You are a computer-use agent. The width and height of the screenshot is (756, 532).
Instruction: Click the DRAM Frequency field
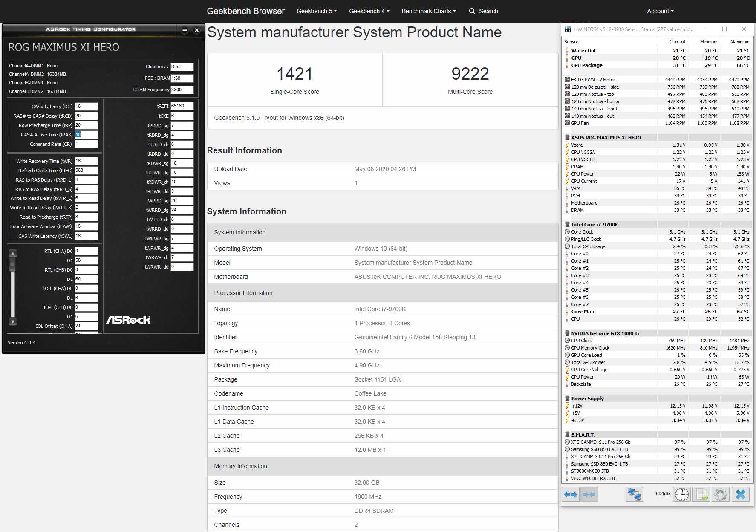182,90
